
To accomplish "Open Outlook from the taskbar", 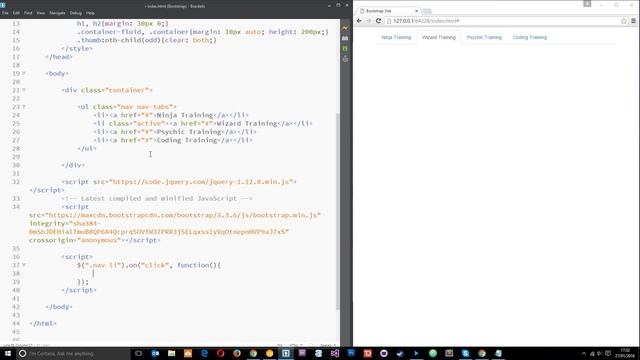I will (x=155, y=353).
